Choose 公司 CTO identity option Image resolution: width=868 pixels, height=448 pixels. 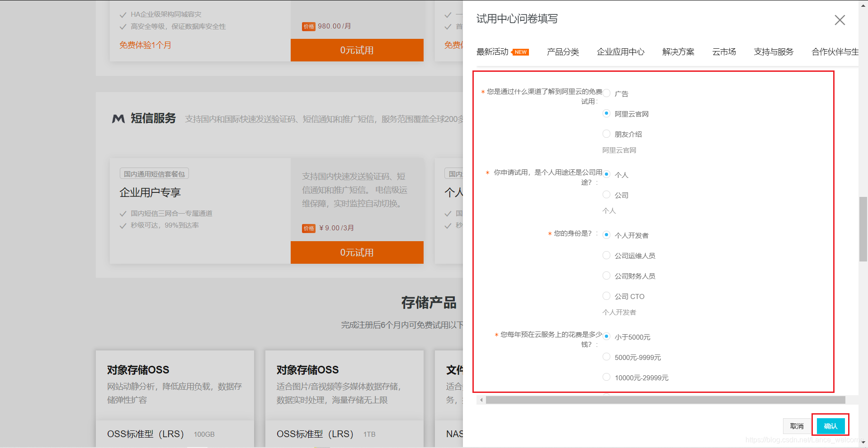(x=607, y=296)
